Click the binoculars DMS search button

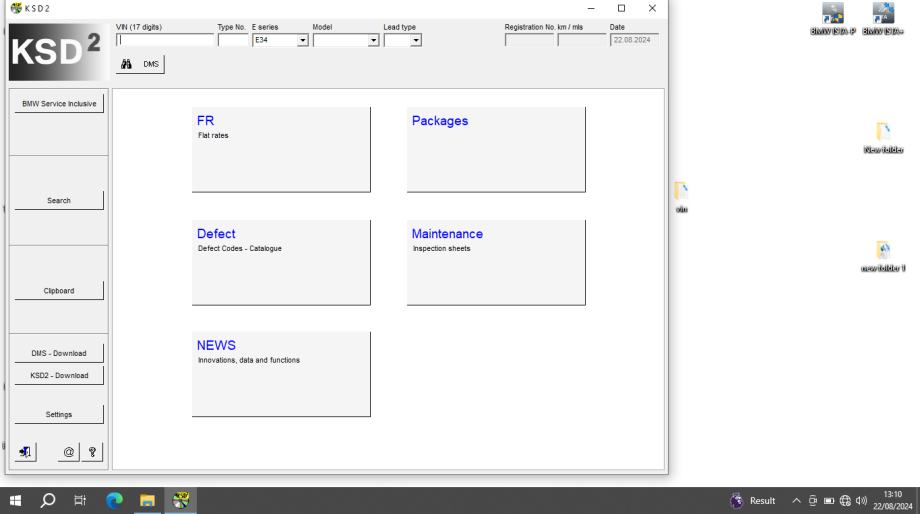[140, 64]
